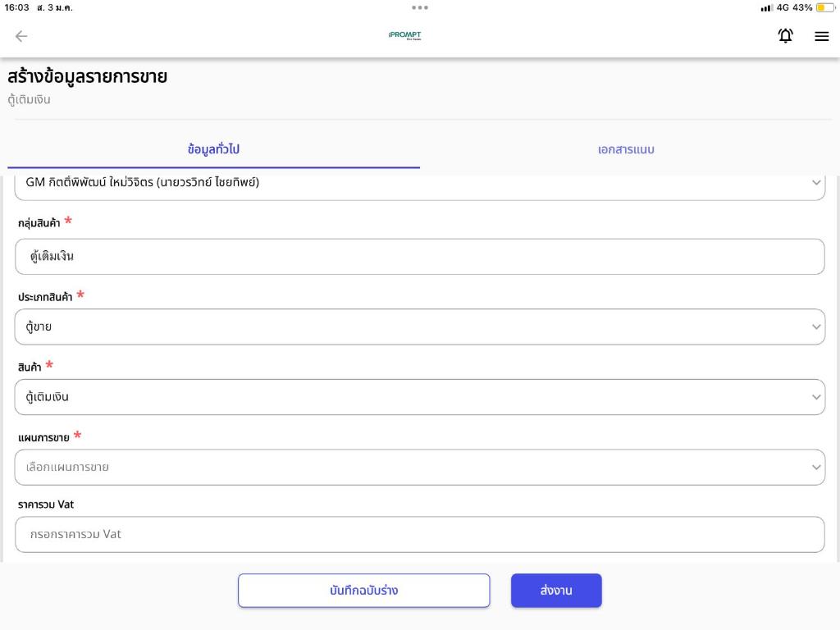The height and width of the screenshot is (630, 840).
Task: Switch to the เอกสารแนบ tab
Action: 626,149
